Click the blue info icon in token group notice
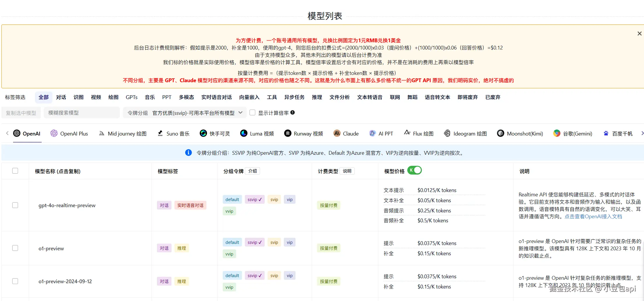The image size is (644, 301). point(188,153)
